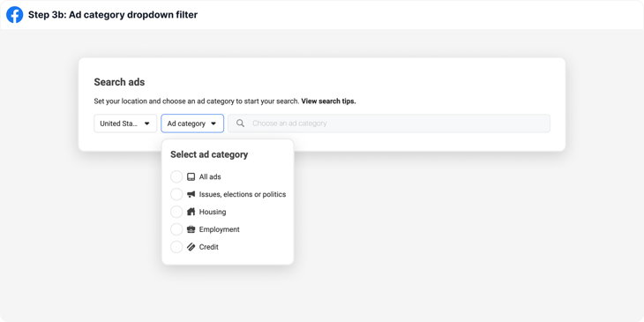Click the house icon beside Housing

click(191, 212)
